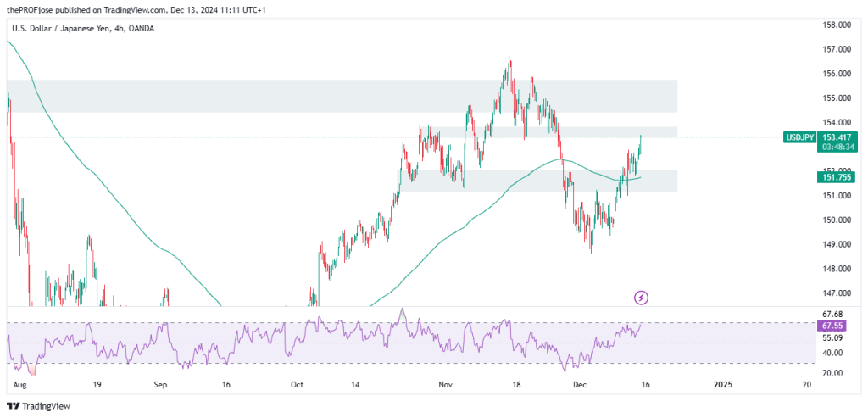Click the 147.000 price axis label
Screen dimensions: 868x418
837,293
